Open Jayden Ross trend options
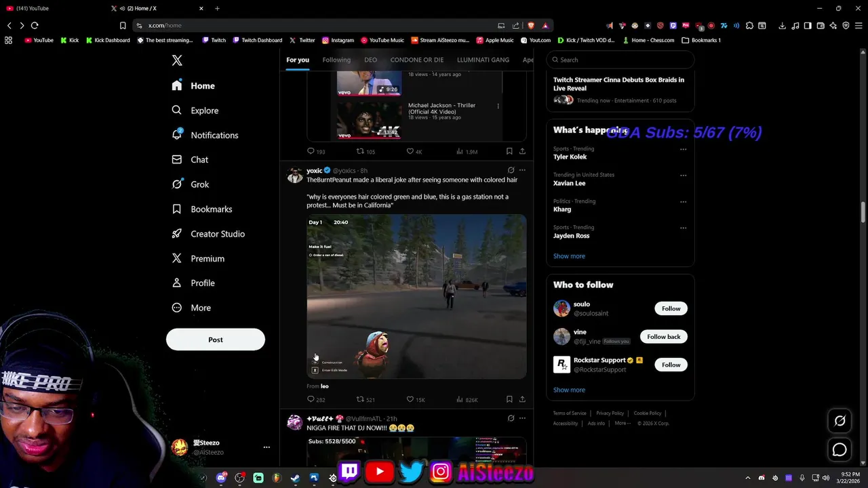868x488 pixels. pyautogui.click(x=683, y=228)
